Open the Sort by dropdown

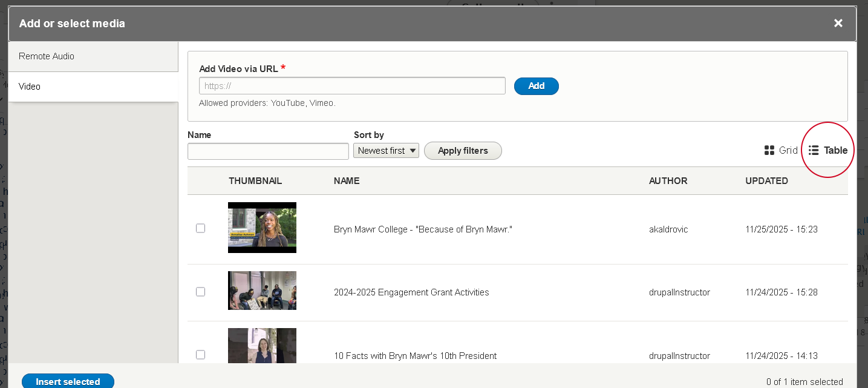pyautogui.click(x=386, y=151)
